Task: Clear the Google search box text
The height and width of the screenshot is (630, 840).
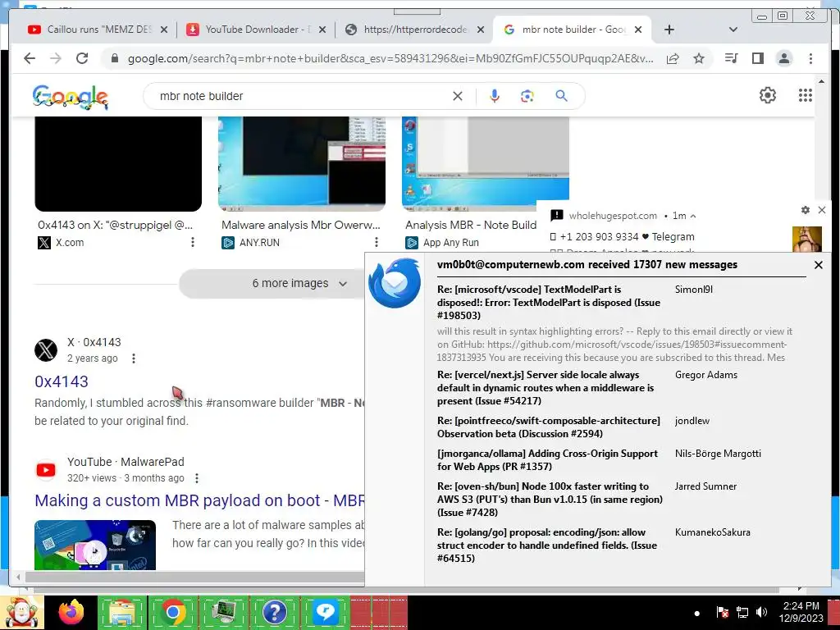Action: (x=458, y=96)
